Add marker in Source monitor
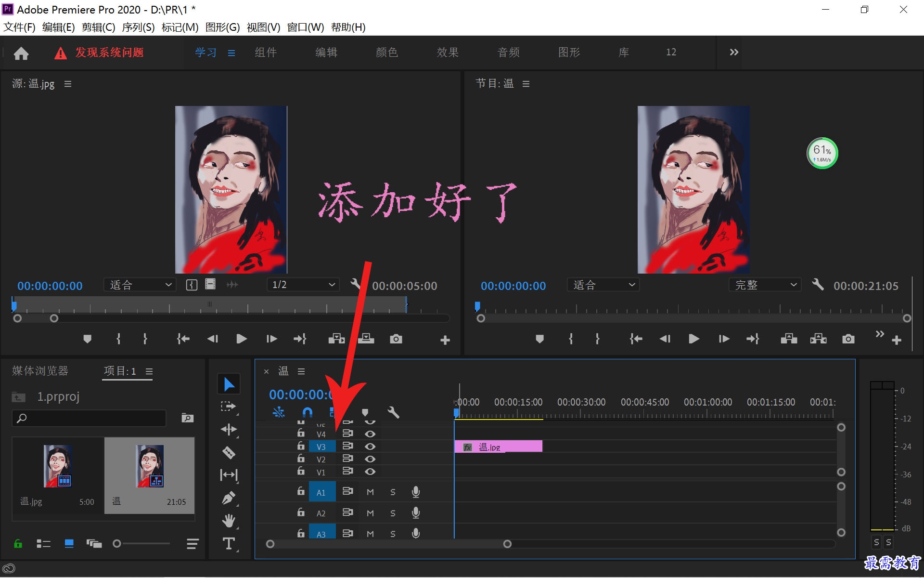The image size is (924, 578). tap(87, 339)
